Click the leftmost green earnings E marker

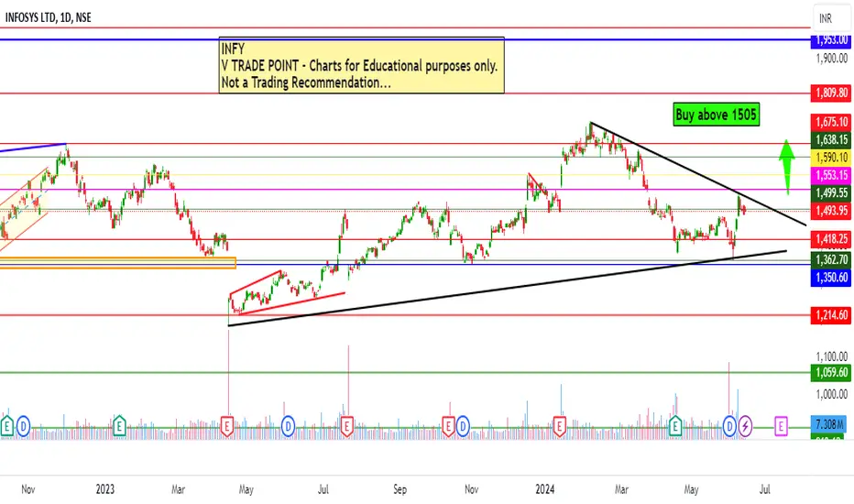click(x=7, y=426)
